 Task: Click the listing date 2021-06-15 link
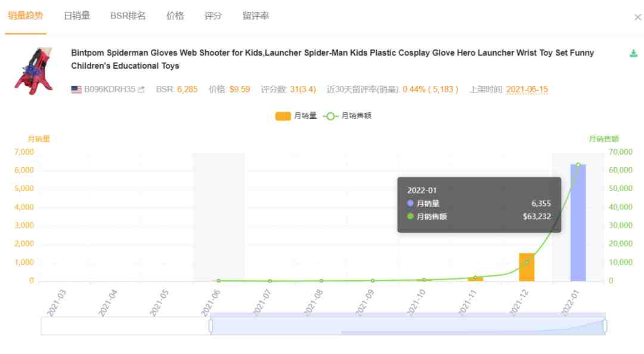[x=527, y=89]
